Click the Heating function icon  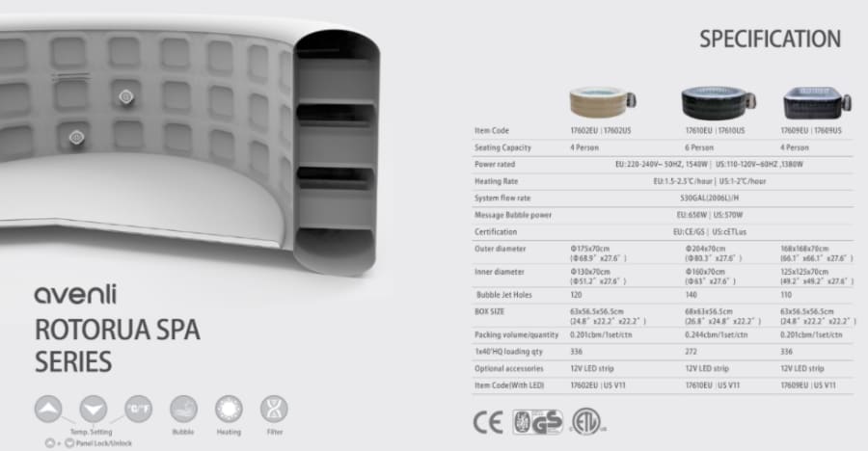tap(229, 409)
